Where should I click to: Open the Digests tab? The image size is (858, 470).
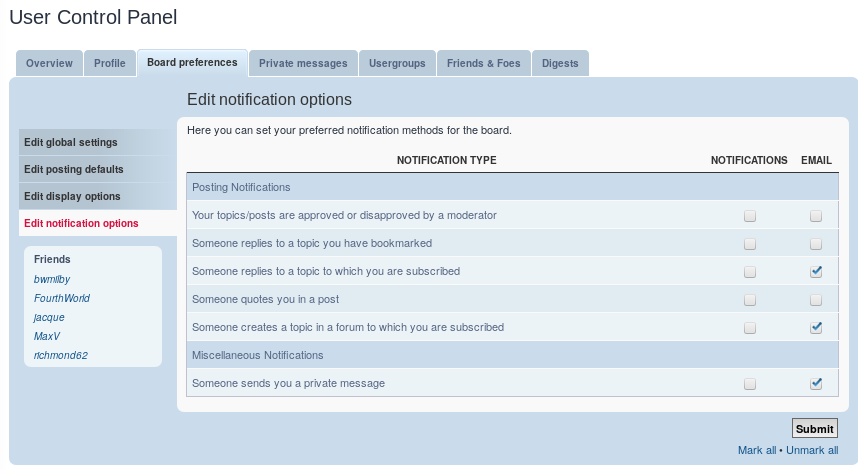pyautogui.click(x=560, y=63)
